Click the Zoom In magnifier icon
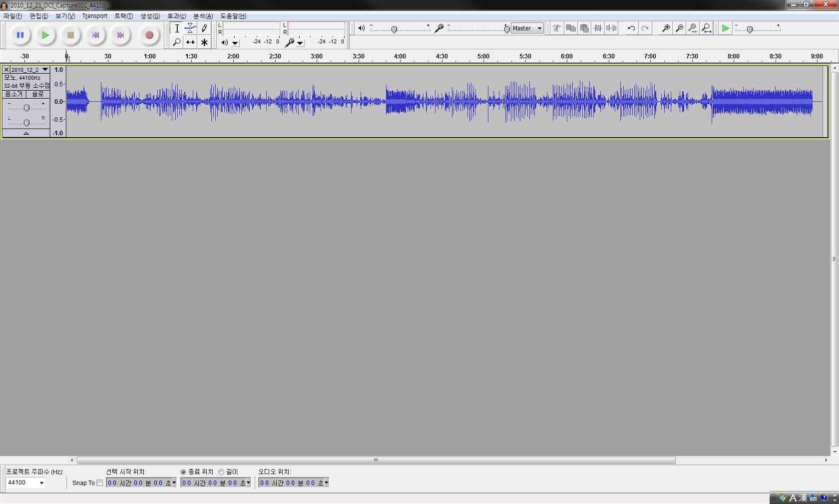Viewport: 839px width, 504px height. click(x=666, y=28)
